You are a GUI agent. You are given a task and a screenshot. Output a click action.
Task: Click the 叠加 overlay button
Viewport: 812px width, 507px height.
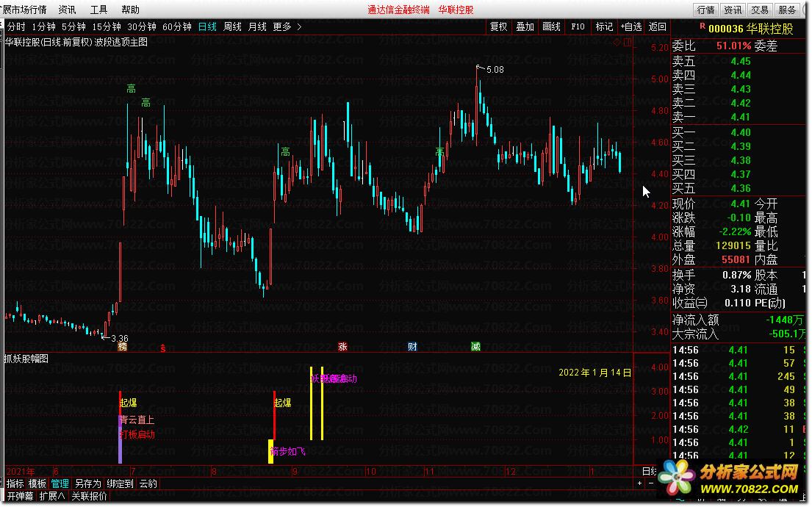coord(525,26)
